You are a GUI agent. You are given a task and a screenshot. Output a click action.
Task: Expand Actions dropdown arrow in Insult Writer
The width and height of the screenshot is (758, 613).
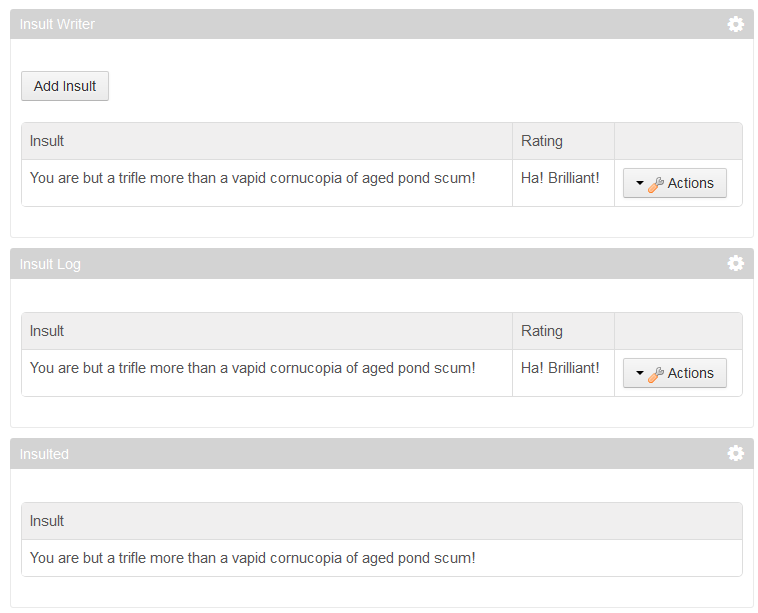click(640, 183)
